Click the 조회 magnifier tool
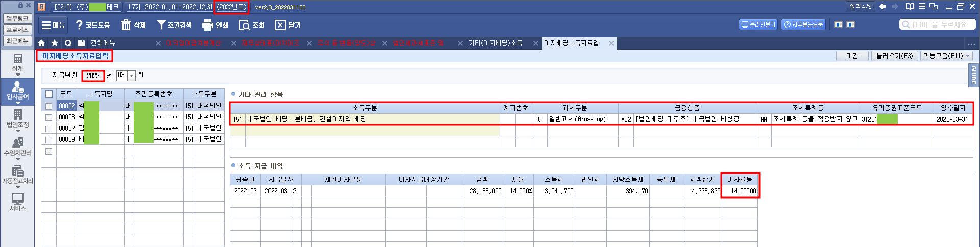 coord(252,25)
